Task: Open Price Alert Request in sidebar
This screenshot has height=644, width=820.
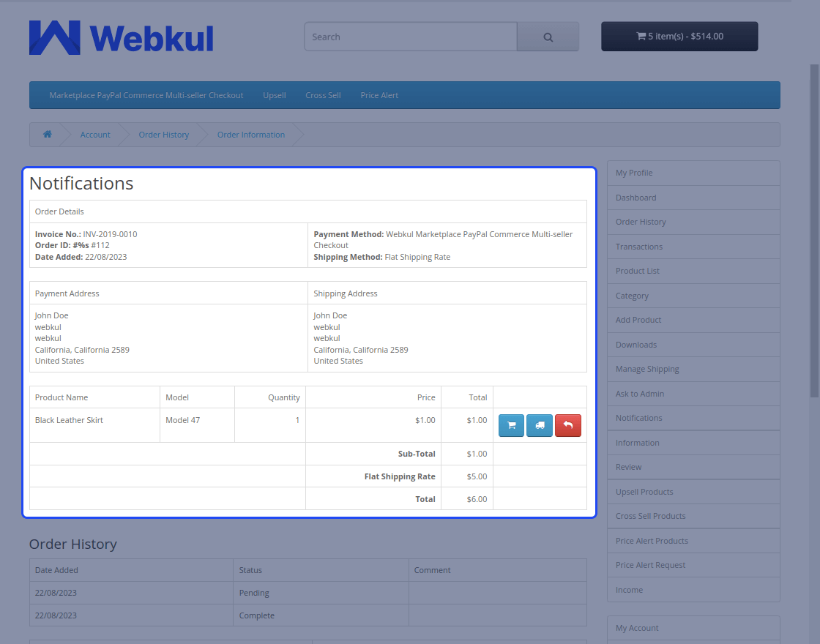Action: 693,565
